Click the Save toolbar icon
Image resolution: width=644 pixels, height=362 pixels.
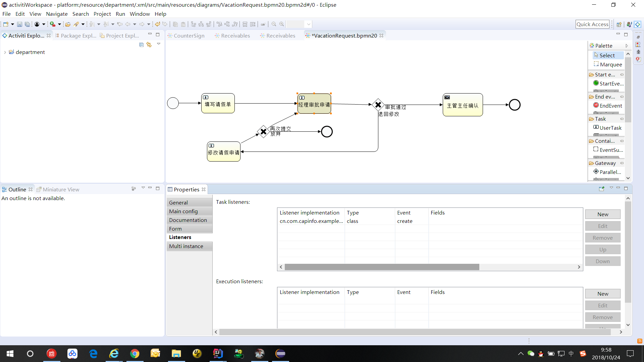(x=19, y=24)
